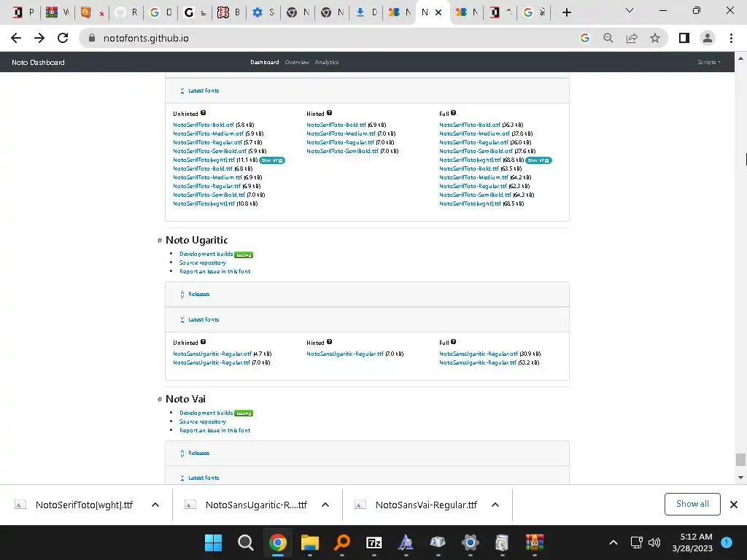
Task: Open the Scripts dropdown menu
Action: pos(709,63)
